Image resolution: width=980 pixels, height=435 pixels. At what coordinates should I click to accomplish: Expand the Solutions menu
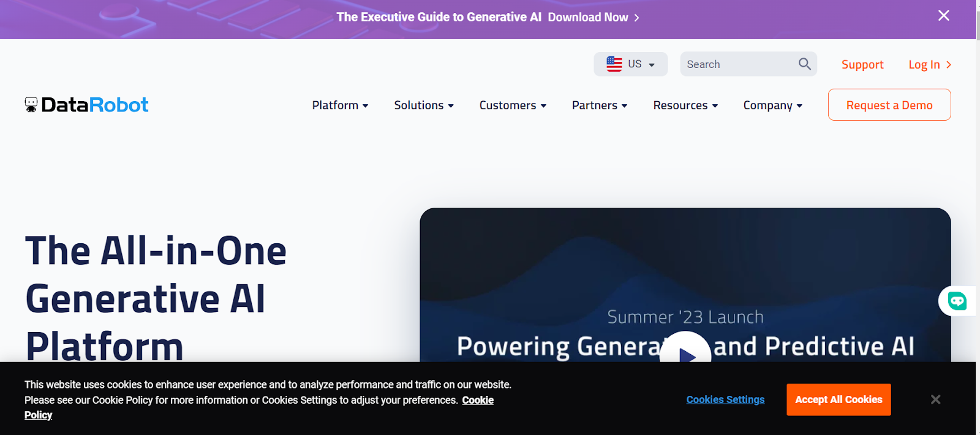(424, 105)
